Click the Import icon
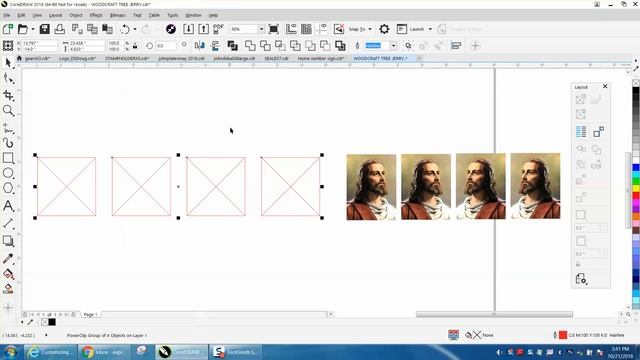Image resolution: width=640 pixels, height=360 pixels. (189, 29)
